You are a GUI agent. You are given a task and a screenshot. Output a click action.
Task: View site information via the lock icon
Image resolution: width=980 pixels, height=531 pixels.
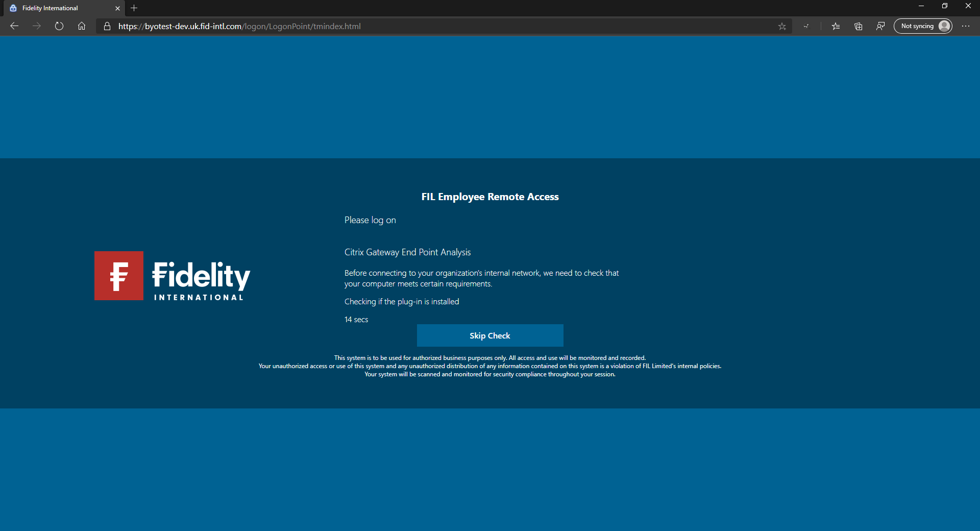tap(107, 26)
